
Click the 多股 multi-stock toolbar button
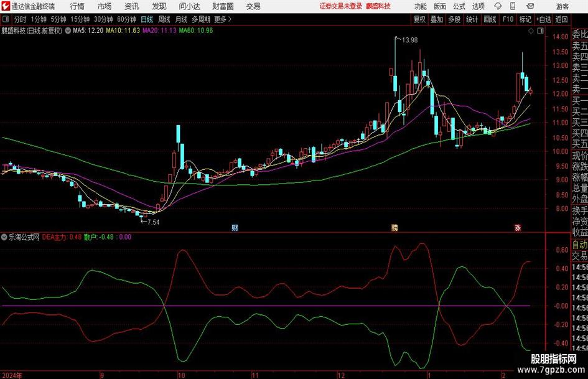pos(454,19)
